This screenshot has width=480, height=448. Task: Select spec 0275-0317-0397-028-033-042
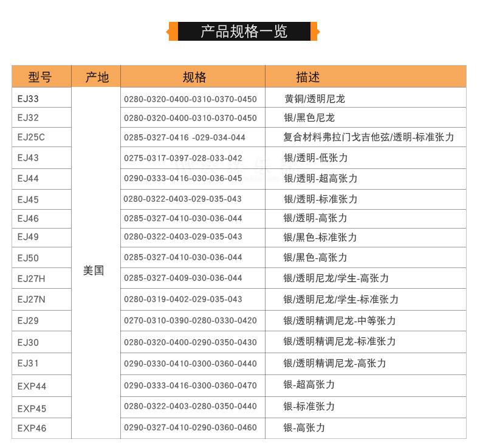183,158
